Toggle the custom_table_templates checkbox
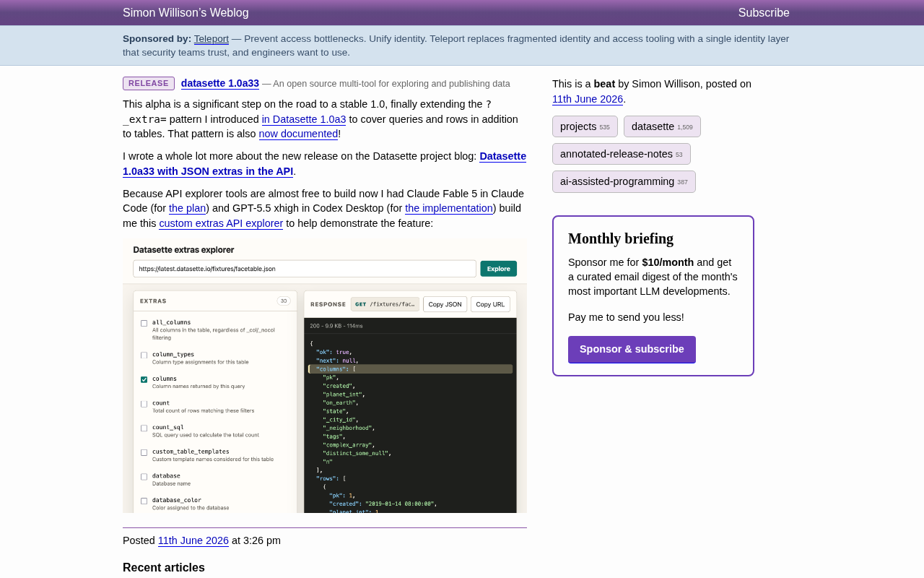This screenshot has height=578, width=924. coord(144,452)
